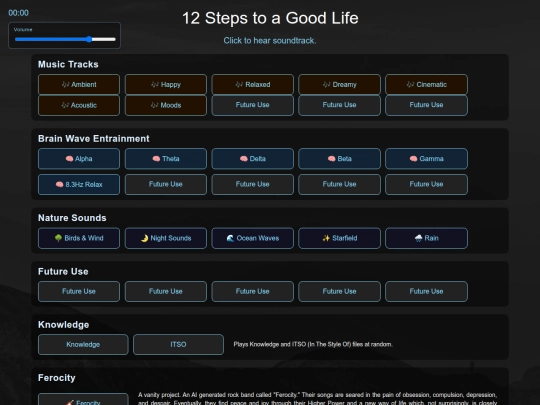Viewport: 540px width, 405px height.
Task: Turn on the Rain sound
Action: click(x=426, y=238)
